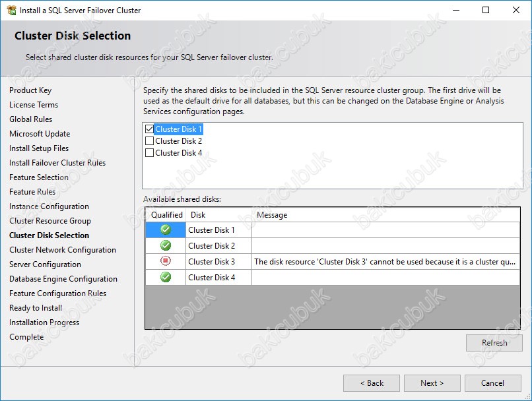Select Microsoft Update step in sidebar

pyautogui.click(x=40, y=134)
